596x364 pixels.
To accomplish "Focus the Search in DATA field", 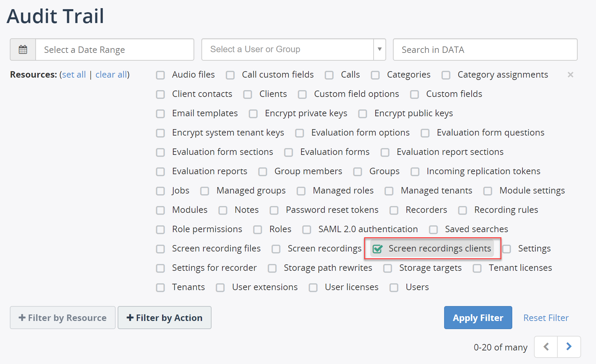I will [485, 49].
